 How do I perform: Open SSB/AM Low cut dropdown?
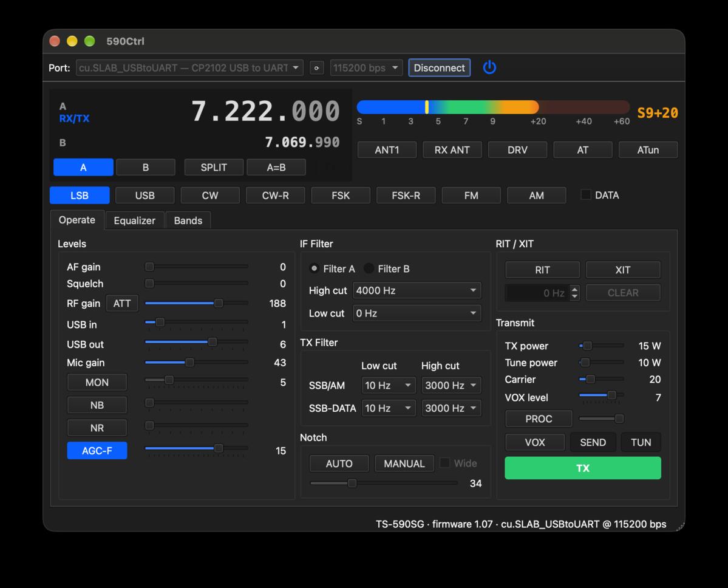click(389, 385)
